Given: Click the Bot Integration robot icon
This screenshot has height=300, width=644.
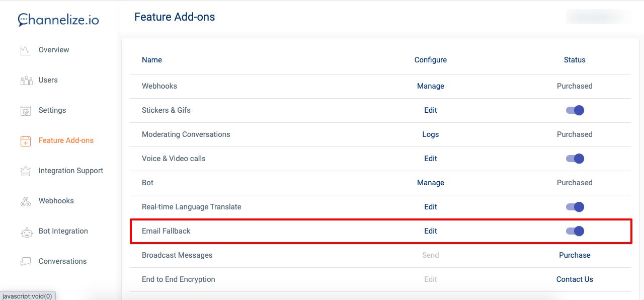Looking at the screenshot, I should pyautogui.click(x=26, y=232).
